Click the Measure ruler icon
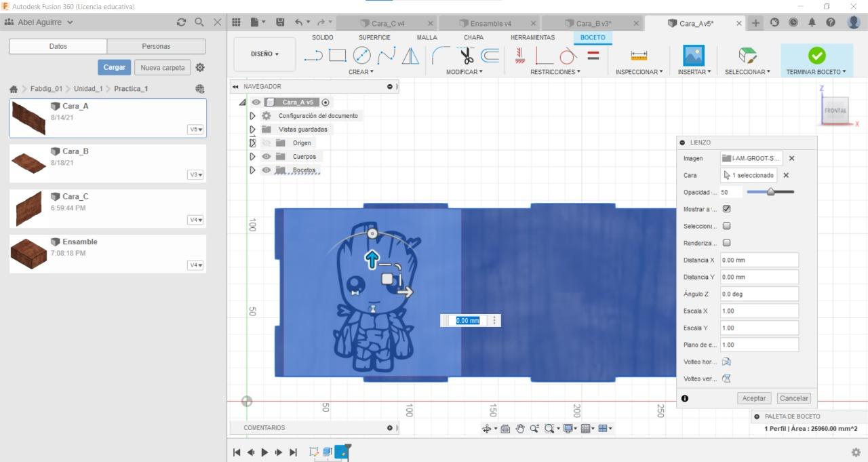The width and height of the screenshot is (868, 462). 639,56
